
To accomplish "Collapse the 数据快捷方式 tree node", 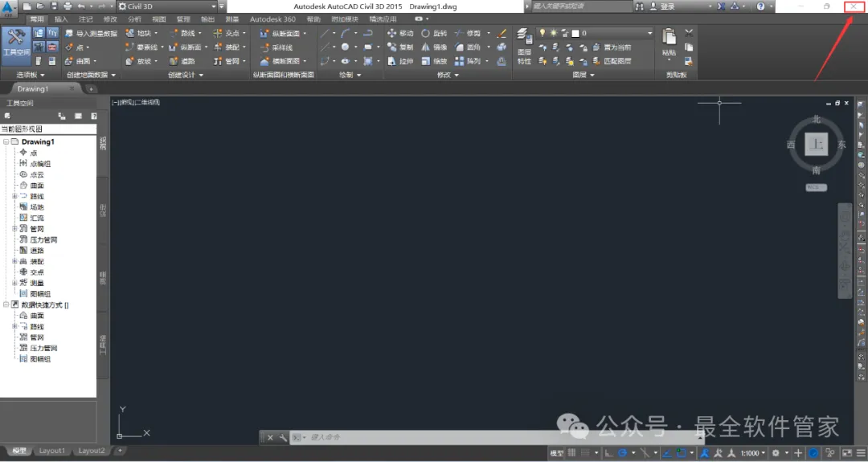I will 6,305.
